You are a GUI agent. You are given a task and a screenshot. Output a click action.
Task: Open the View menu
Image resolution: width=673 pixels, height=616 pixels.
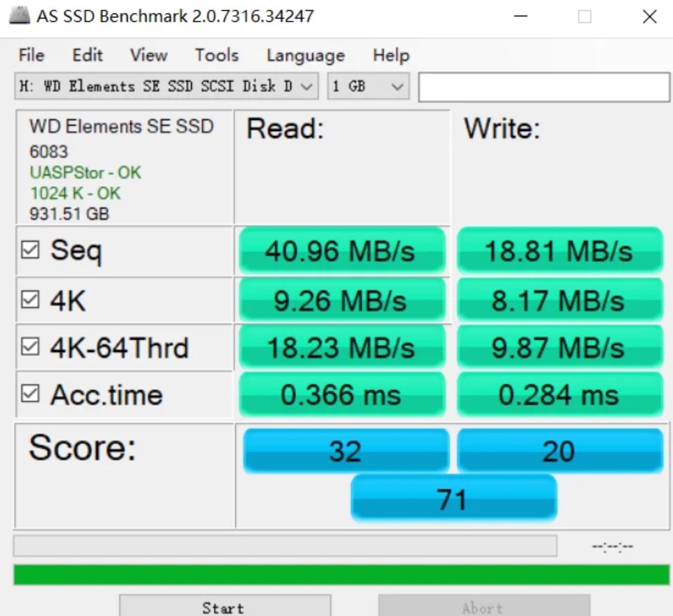tap(149, 55)
